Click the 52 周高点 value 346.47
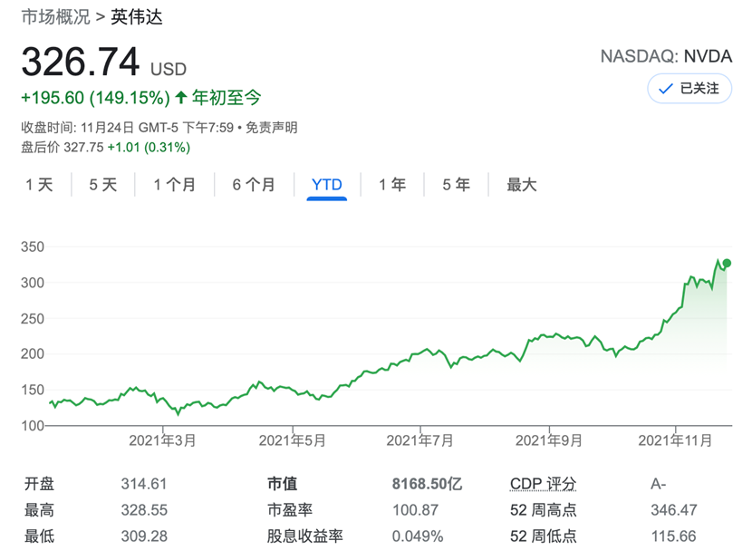752x560 pixels. [x=674, y=510]
